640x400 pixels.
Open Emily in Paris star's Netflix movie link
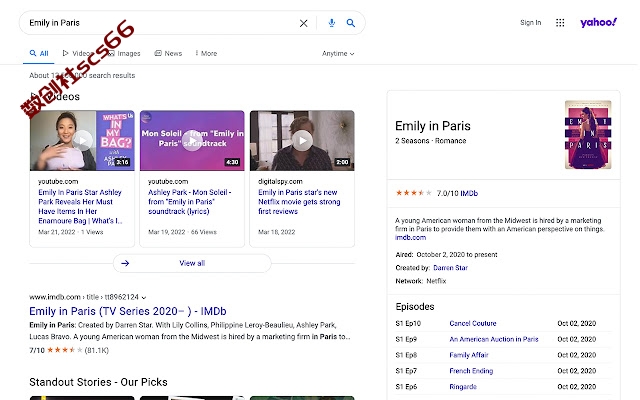[299, 202]
